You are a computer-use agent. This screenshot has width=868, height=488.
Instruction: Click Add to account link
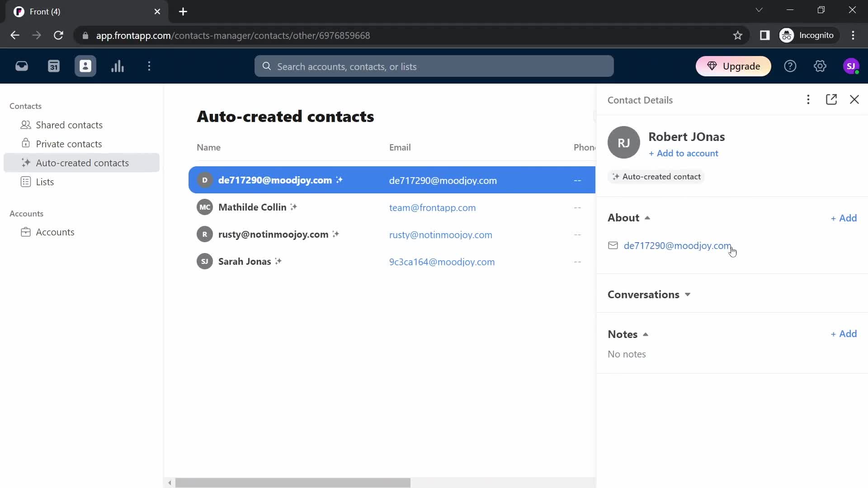pos(684,153)
